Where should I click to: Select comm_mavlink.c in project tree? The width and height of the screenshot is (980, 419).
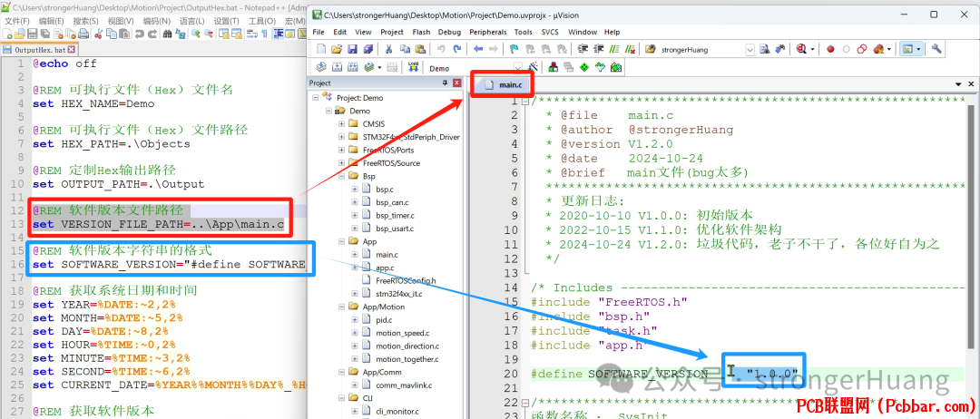pos(404,385)
